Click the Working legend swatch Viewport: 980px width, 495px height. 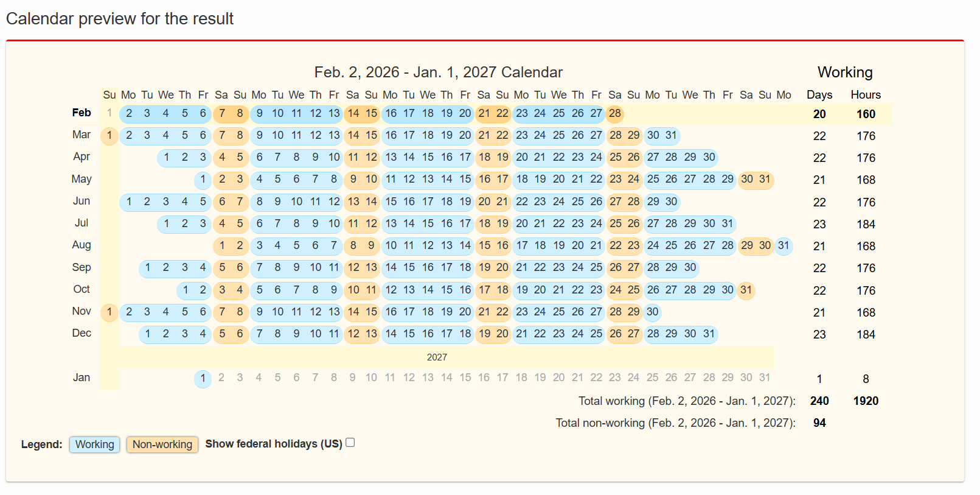(x=94, y=444)
